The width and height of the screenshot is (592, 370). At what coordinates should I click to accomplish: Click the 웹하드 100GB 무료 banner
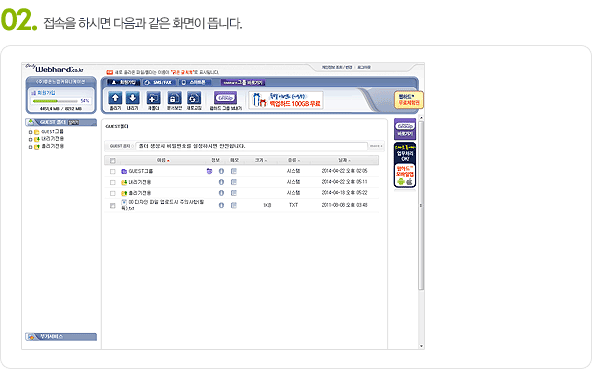pos(286,100)
